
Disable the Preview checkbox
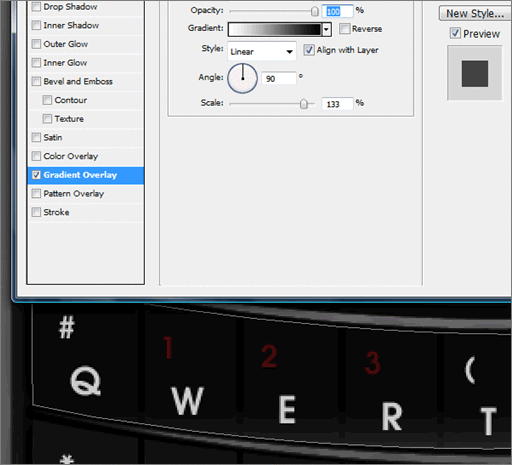click(455, 33)
